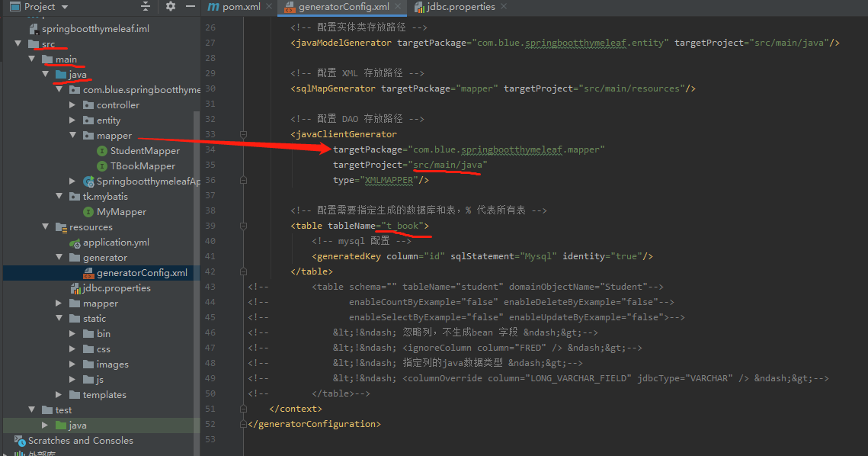
Task: Click the TBookMapper interface icon
Action: click(101, 165)
